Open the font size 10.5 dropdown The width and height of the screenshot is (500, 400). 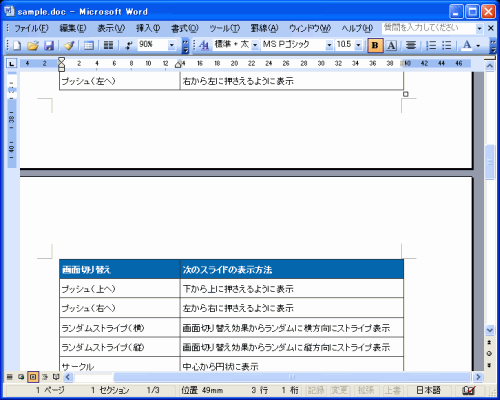tap(358, 45)
